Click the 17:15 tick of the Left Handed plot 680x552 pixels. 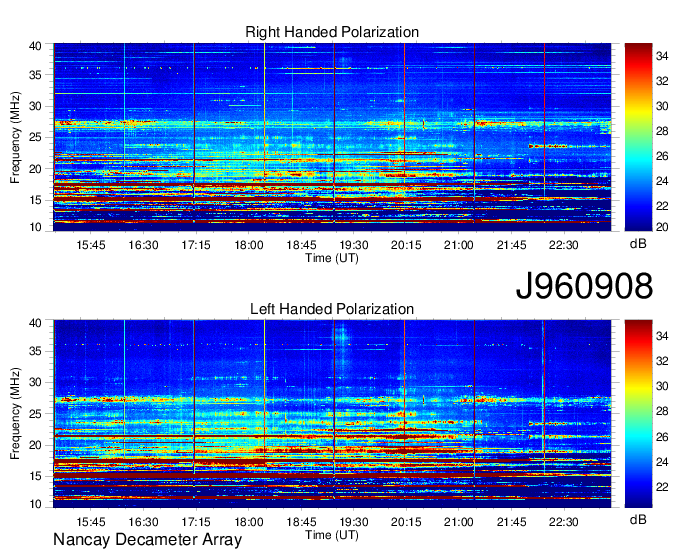point(196,521)
